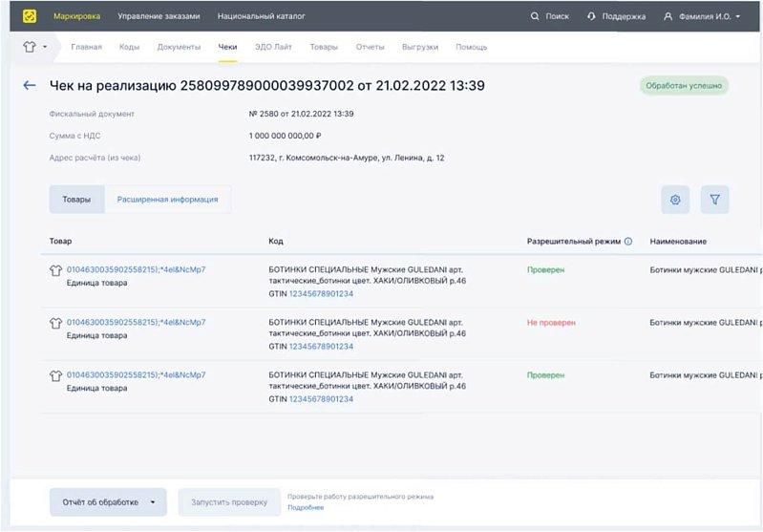The image size is (763, 532).
Task: Click the Фискальный документ label
Action: [92, 114]
